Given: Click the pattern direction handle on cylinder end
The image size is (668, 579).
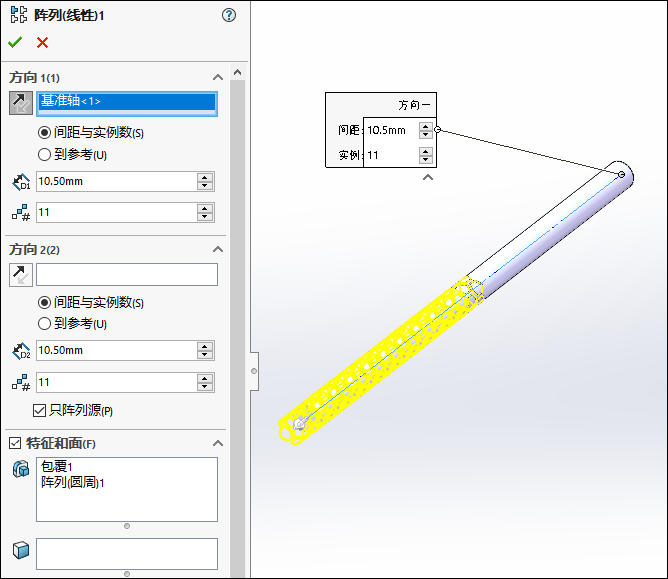Looking at the screenshot, I should pyautogui.click(x=622, y=174).
